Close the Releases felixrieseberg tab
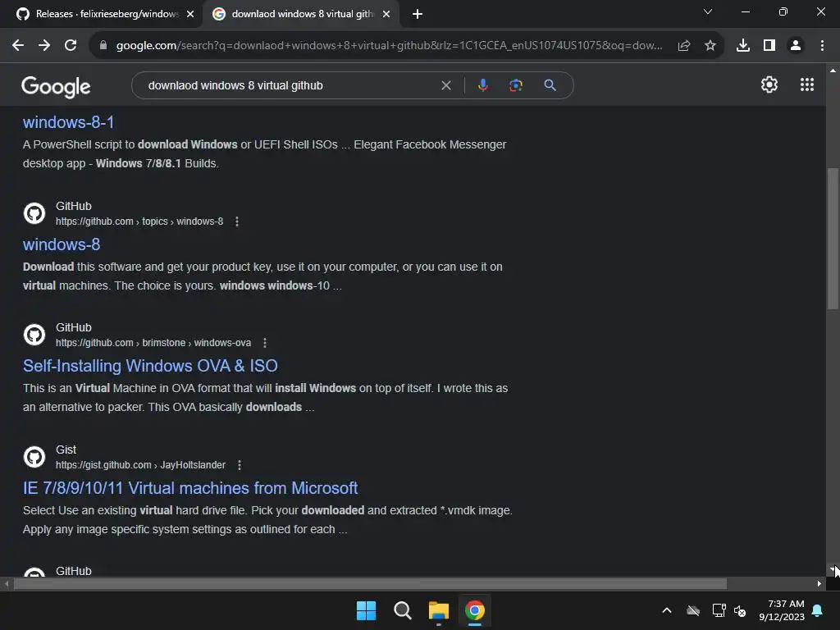 tap(190, 14)
